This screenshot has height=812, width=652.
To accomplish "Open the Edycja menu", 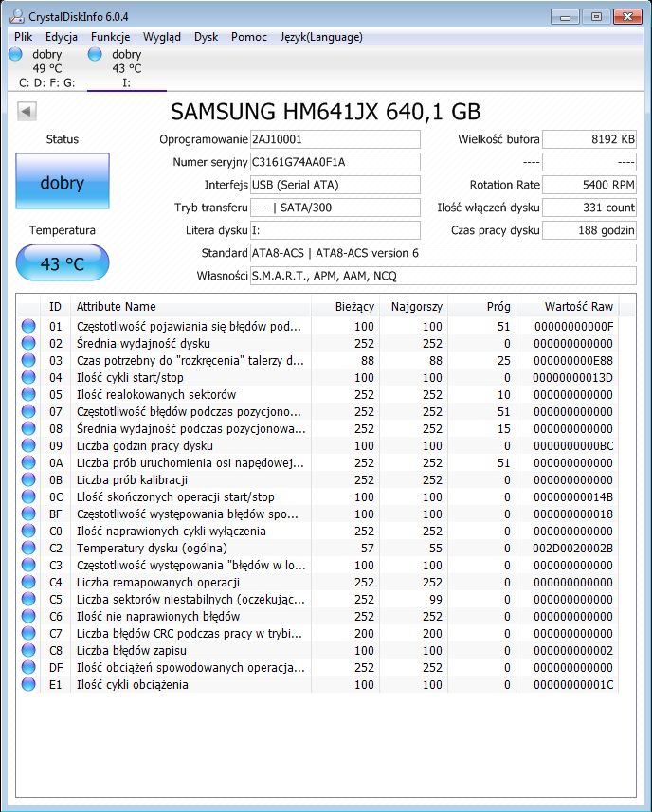I will 62,37.
